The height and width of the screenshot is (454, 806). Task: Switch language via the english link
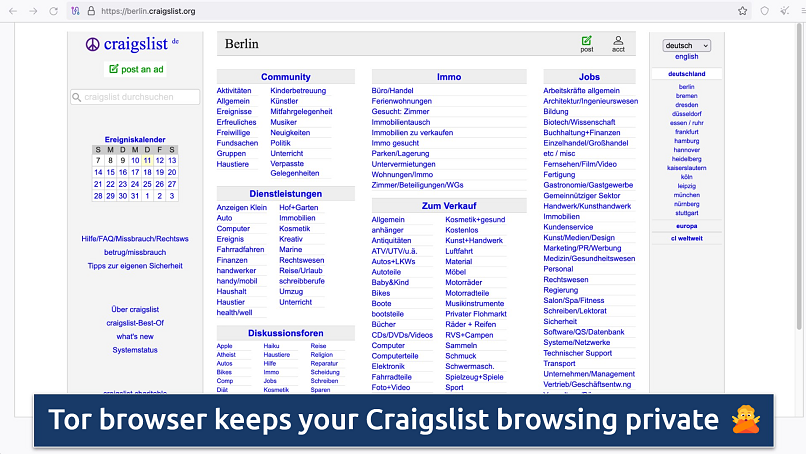click(x=686, y=57)
